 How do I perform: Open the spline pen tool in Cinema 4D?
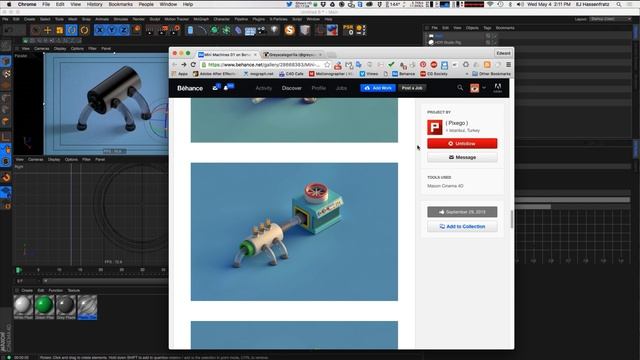pyautogui.click(x=202, y=30)
